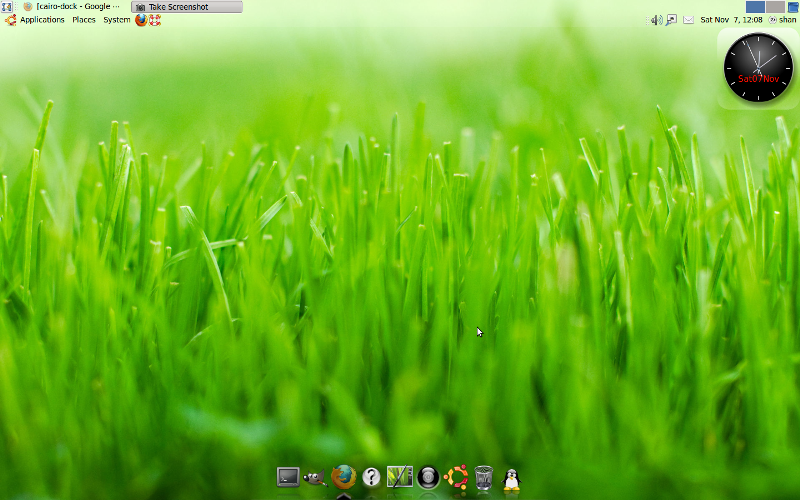
Task: Open the System menu
Action: click(116, 20)
